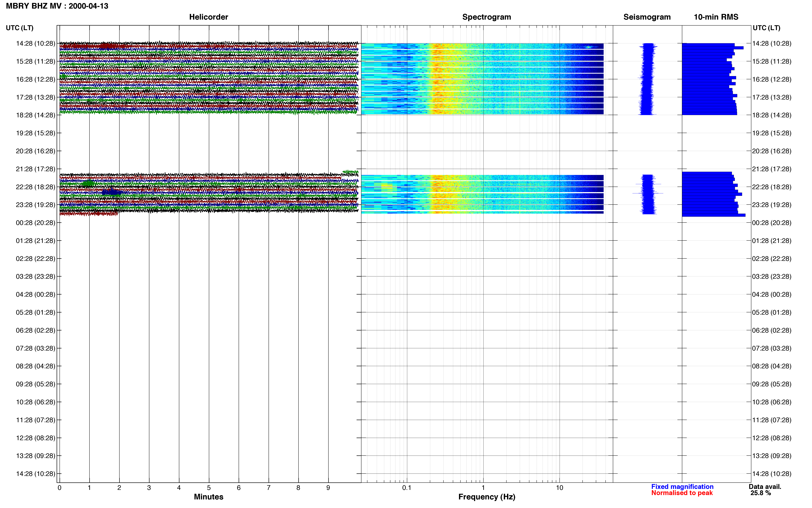
Task: Click the plot title 'MBRY BHZ MV : 2000-04-13'
Action: tap(57, 6)
